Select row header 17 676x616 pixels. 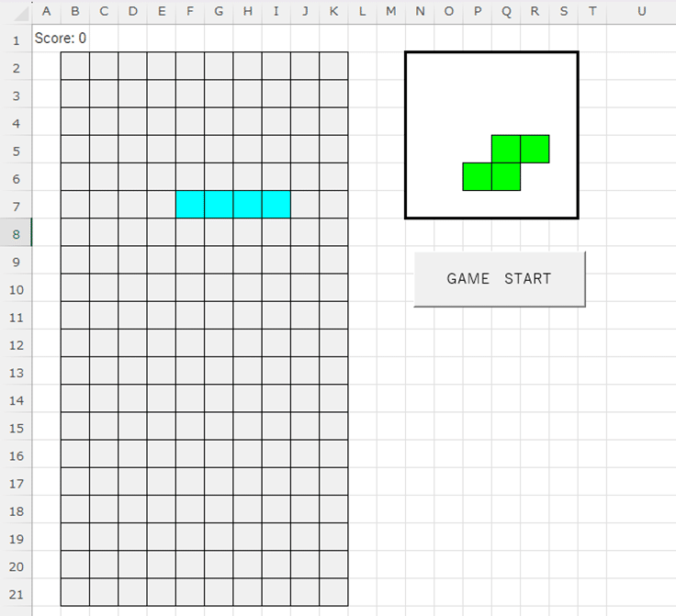pyautogui.click(x=16, y=483)
